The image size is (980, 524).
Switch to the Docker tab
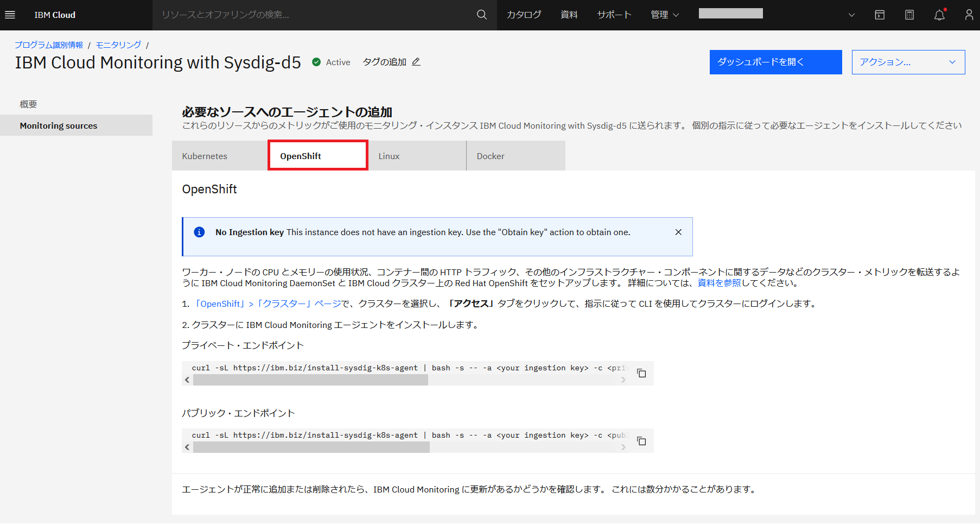[x=516, y=156]
